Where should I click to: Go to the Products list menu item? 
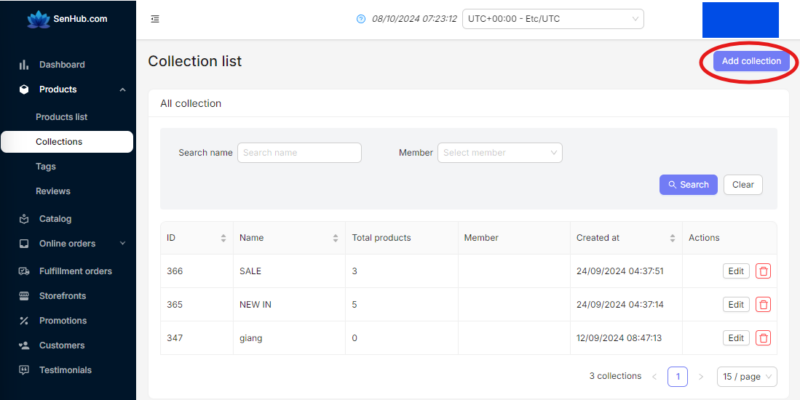(x=62, y=117)
